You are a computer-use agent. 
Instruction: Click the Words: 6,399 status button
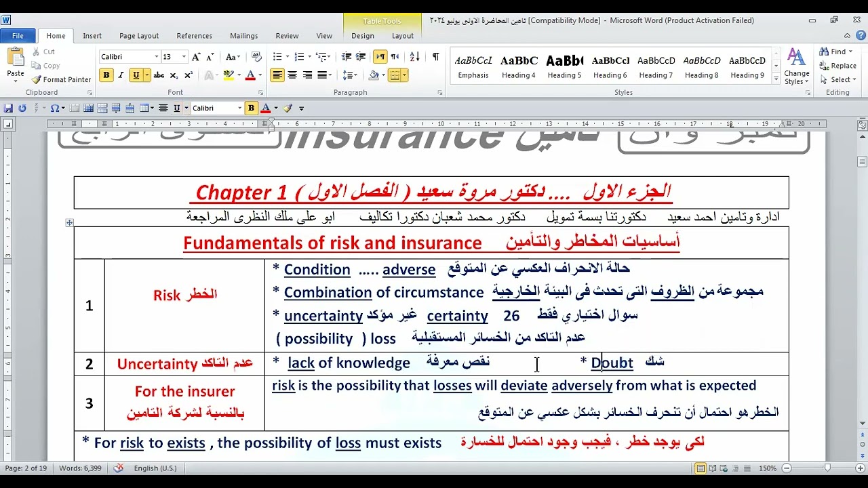coord(80,468)
